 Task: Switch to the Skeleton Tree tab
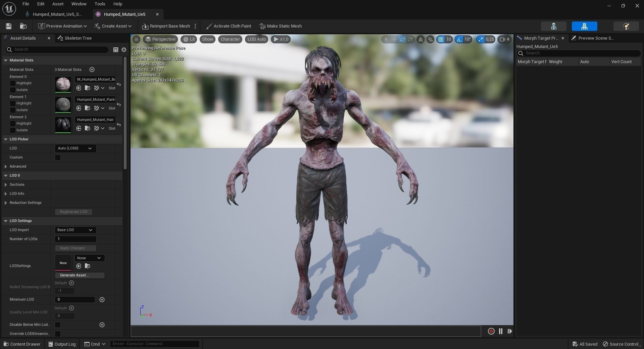pos(75,38)
